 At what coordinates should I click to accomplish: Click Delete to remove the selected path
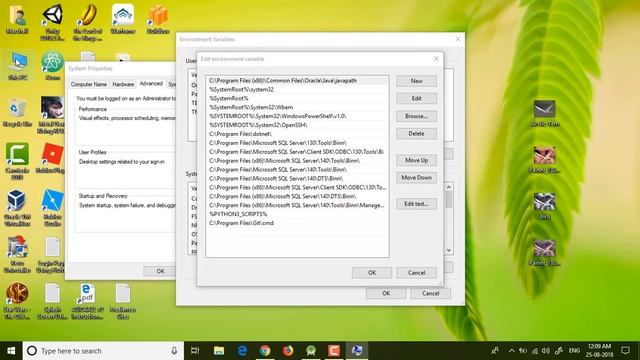pos(416,133)
